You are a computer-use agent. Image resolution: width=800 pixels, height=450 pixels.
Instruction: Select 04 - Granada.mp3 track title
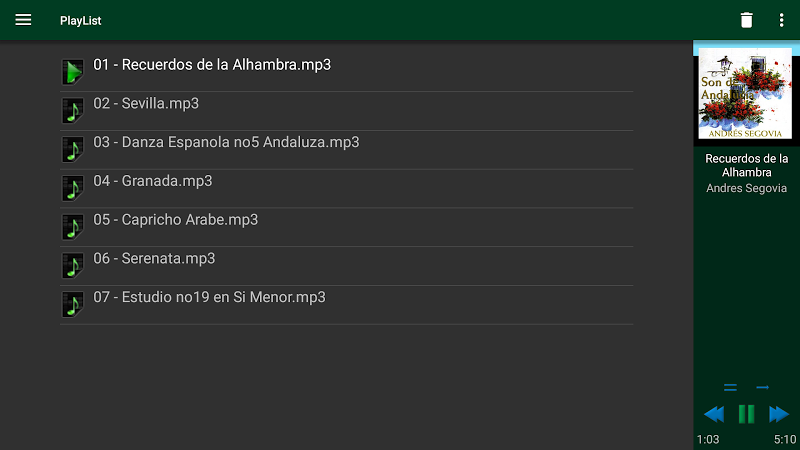click(x=153, y=181)
